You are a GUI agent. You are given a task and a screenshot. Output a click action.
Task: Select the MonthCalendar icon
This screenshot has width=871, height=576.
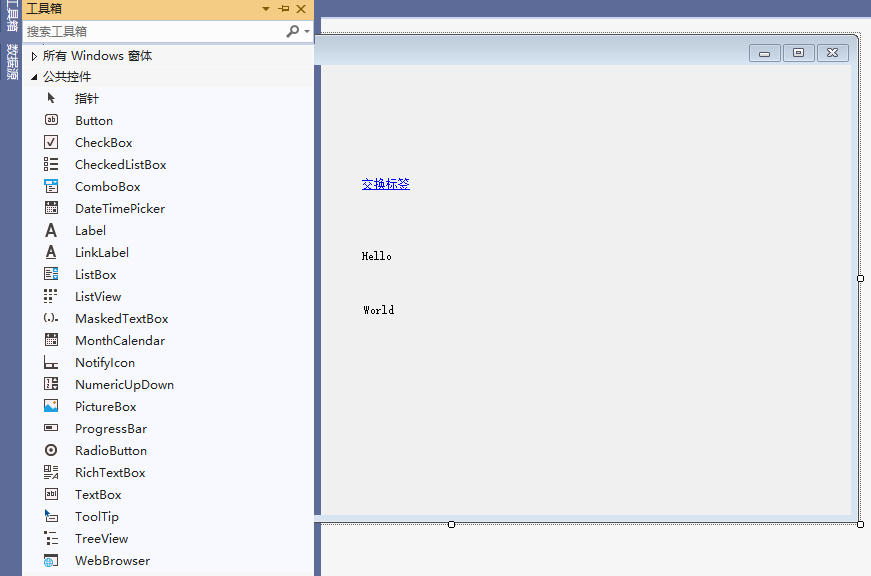(51, 340)
